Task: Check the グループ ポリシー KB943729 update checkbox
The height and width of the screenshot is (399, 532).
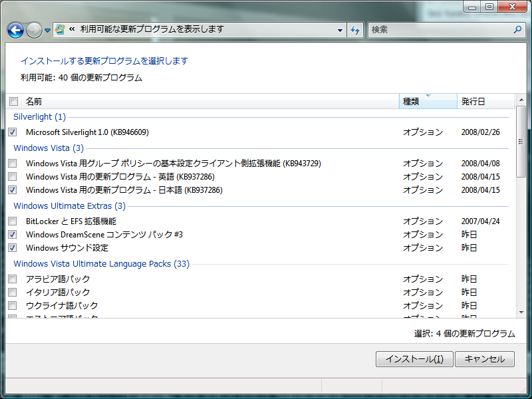Action: click(x=13, y=163)
